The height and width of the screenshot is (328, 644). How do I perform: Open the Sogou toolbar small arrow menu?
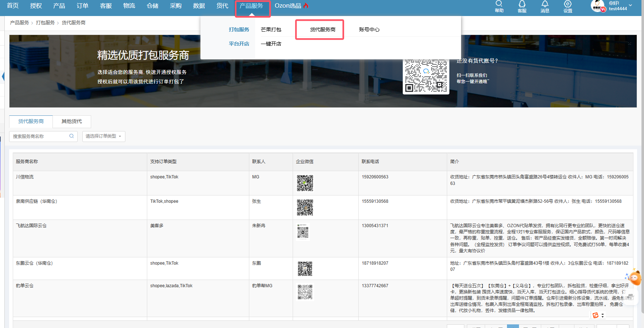click(603, 315)
